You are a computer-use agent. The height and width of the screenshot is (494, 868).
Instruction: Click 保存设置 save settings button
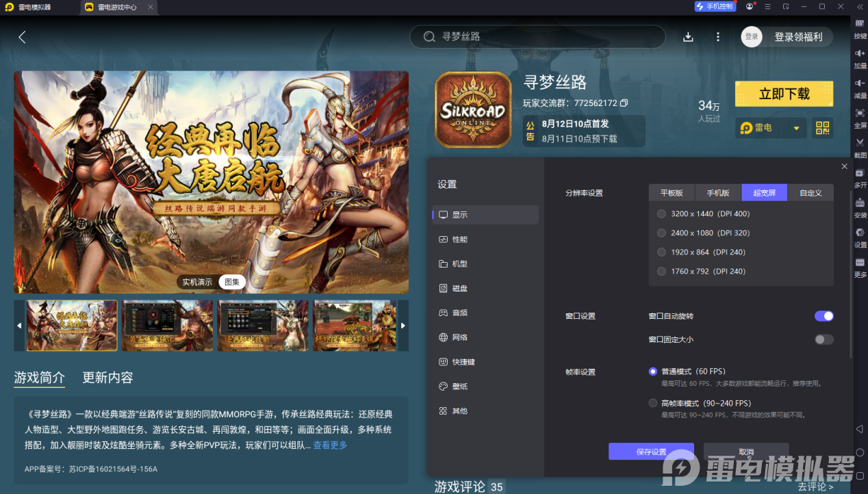coord(651,452)
